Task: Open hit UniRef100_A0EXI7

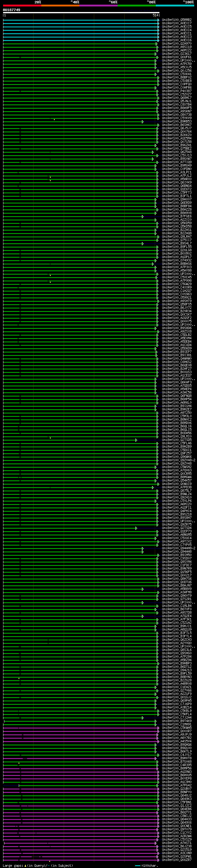Action: [177, 23]
